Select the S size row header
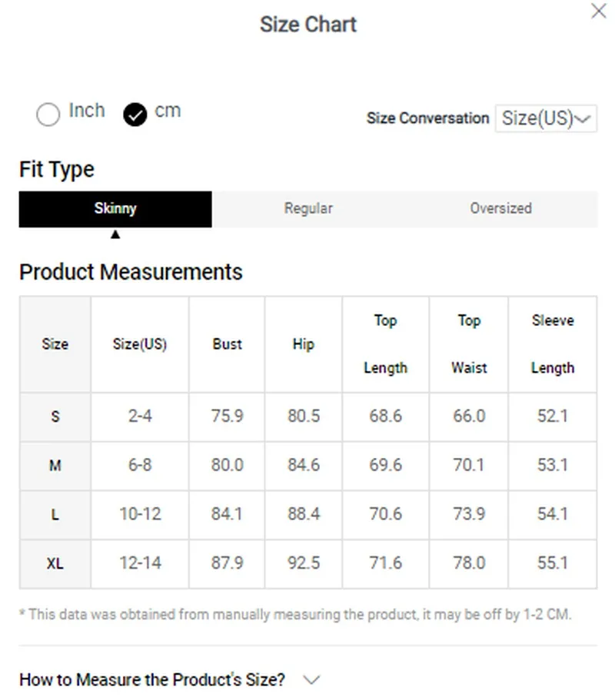The height and width of the screenshot is (700, 615). pyautogui.click(x=55, y=417)
